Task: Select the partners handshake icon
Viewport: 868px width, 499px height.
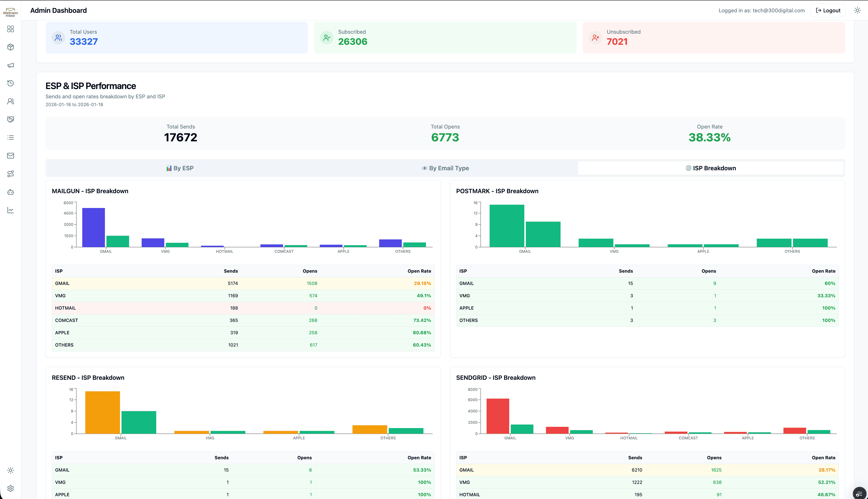Action: (x=11, y=119)
